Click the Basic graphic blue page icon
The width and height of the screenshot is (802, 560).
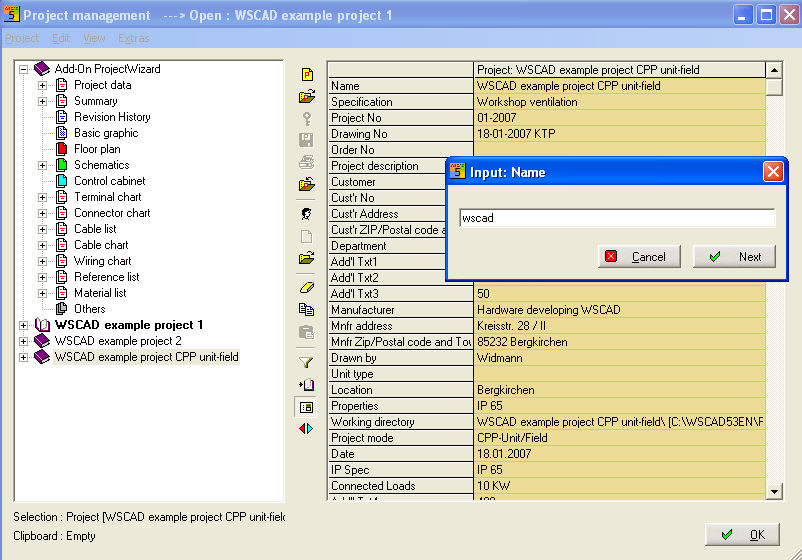[x=62, y=133]
